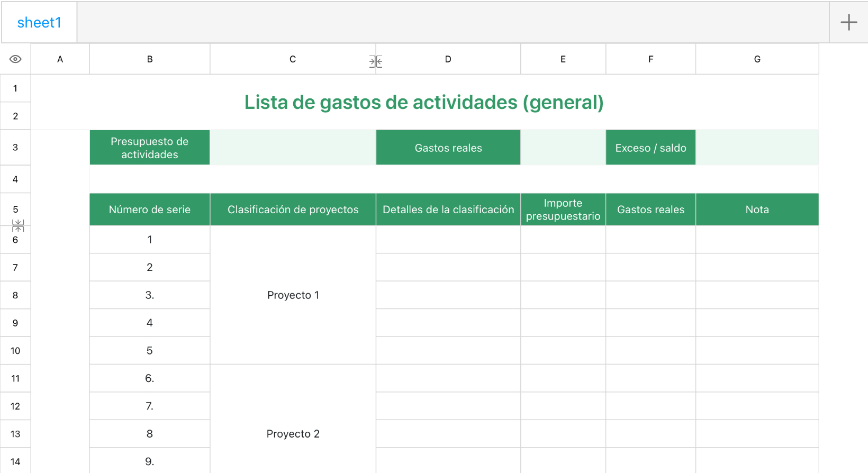The height and width of the screenshot is (473, 868).
Task: Select row 12 header
Action: [15, 406]
